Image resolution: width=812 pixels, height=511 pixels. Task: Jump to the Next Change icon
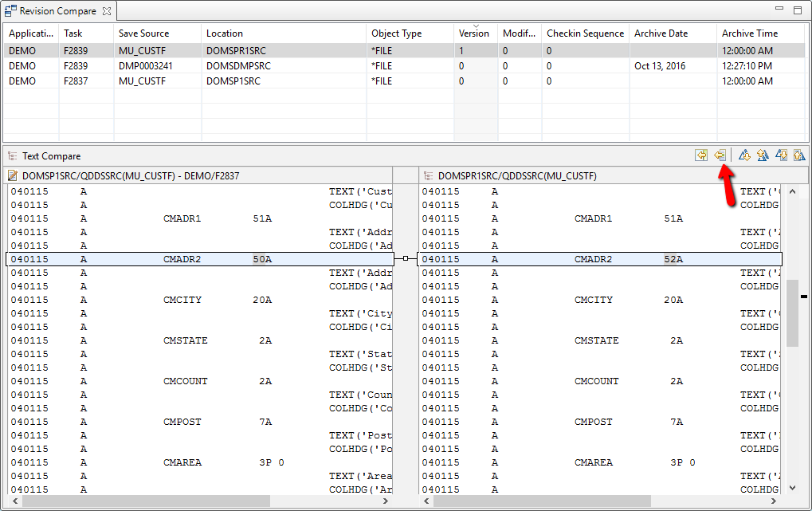(x=782, y=155)
